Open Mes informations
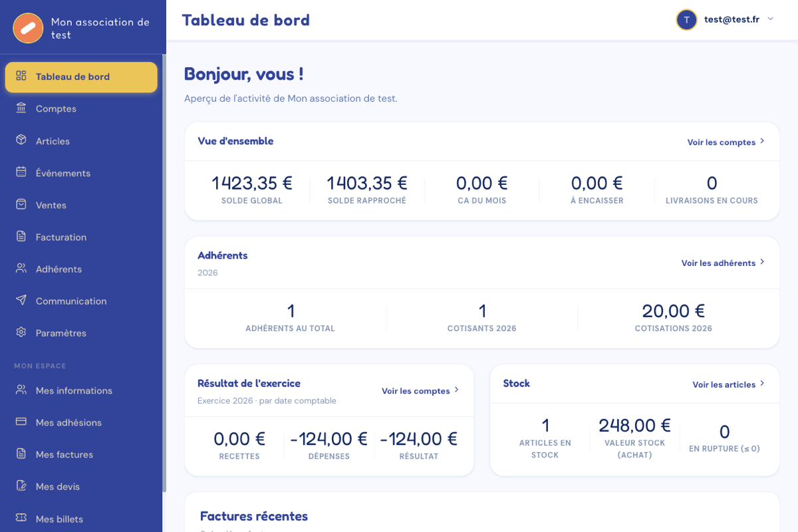Screen dimensions: 798x532 [81, 390]
